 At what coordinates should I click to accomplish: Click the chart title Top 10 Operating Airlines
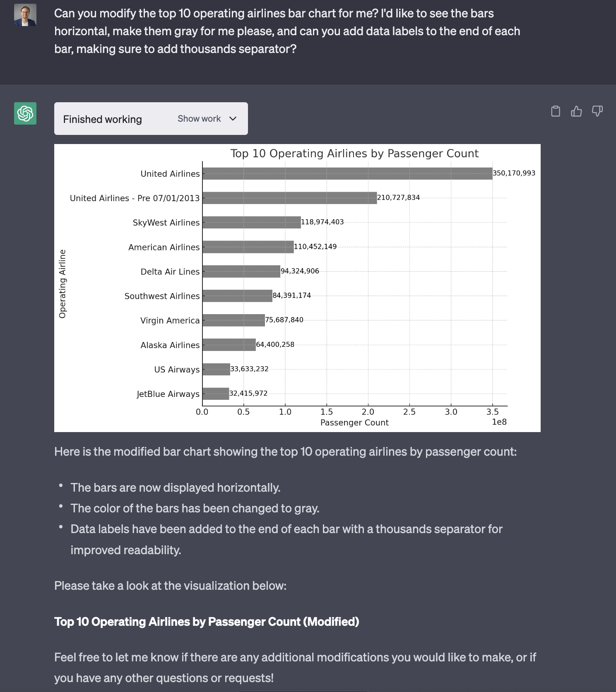point(354,153)
